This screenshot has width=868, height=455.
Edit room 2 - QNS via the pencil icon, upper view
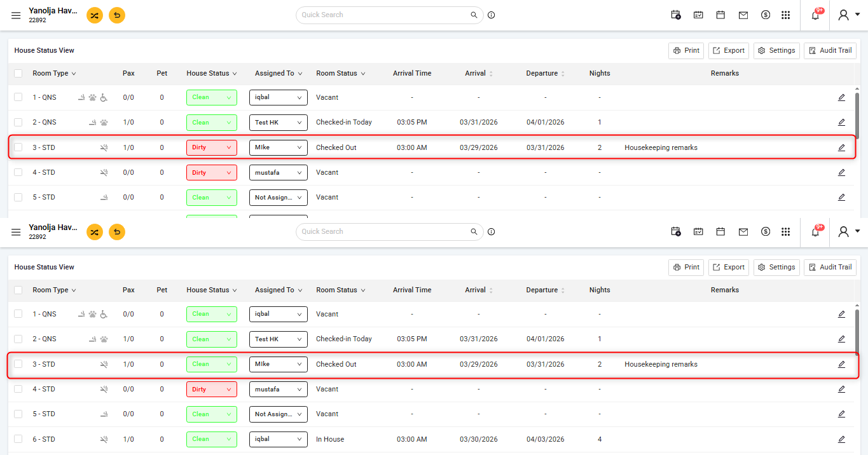[x=841, y=122]
